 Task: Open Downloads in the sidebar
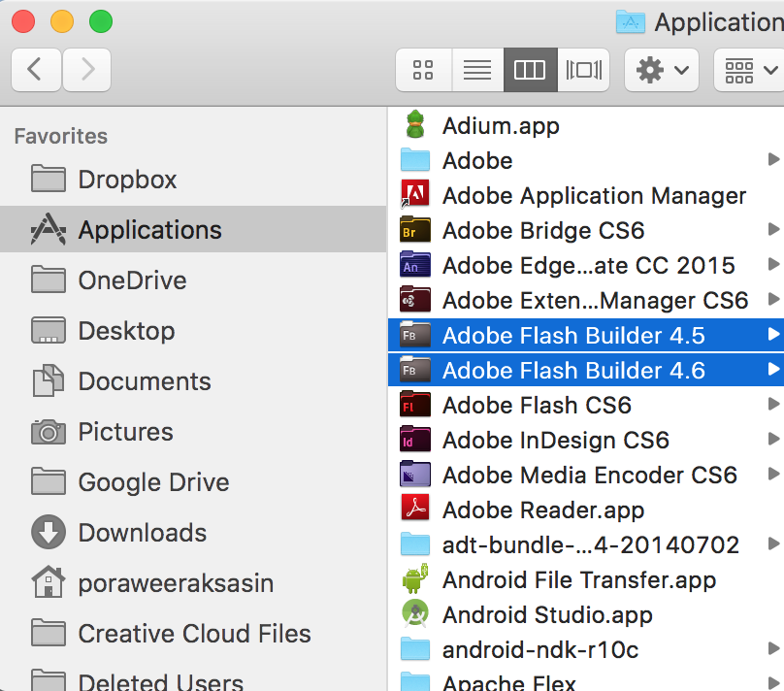193,533
